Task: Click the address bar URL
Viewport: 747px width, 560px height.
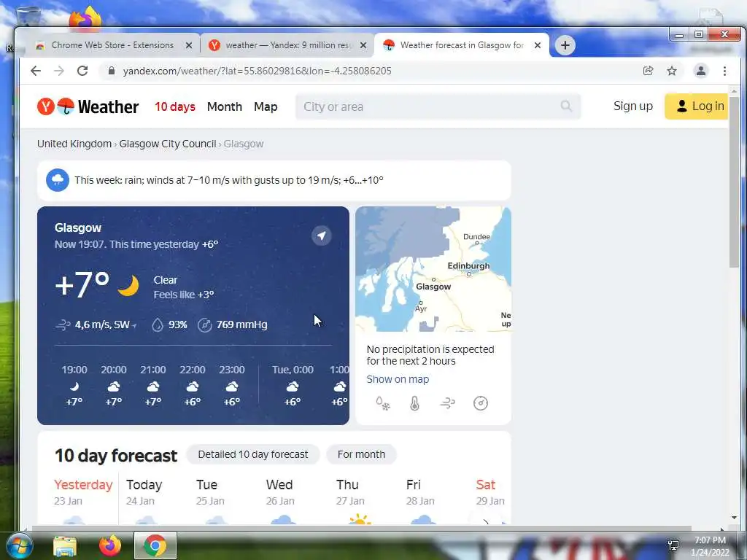Action: coord(258,71)
